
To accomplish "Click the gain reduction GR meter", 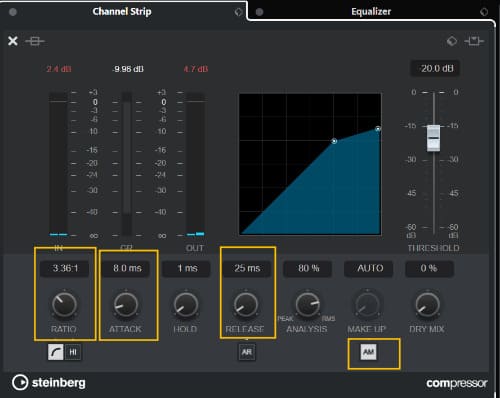I will pyautogui.click(x=126, y=164).
